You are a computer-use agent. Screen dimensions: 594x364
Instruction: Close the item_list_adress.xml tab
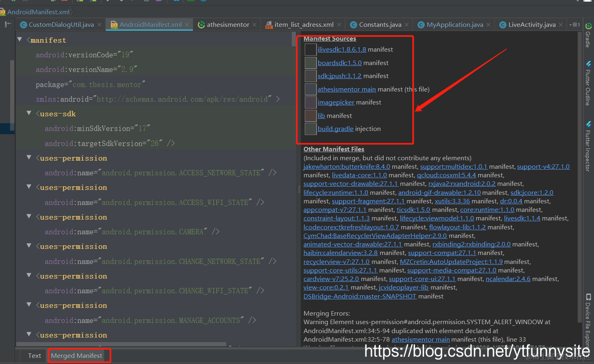pos(339,25)
